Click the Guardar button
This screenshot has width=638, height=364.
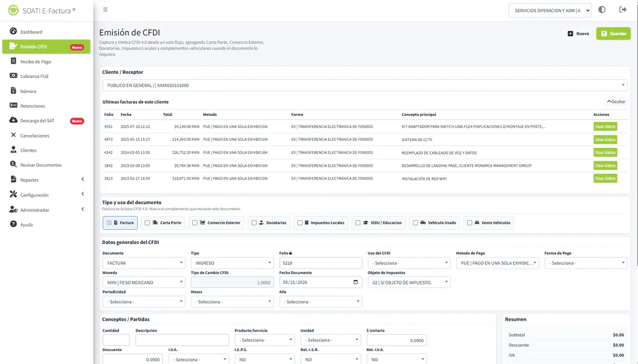click(x=613, y=33)
